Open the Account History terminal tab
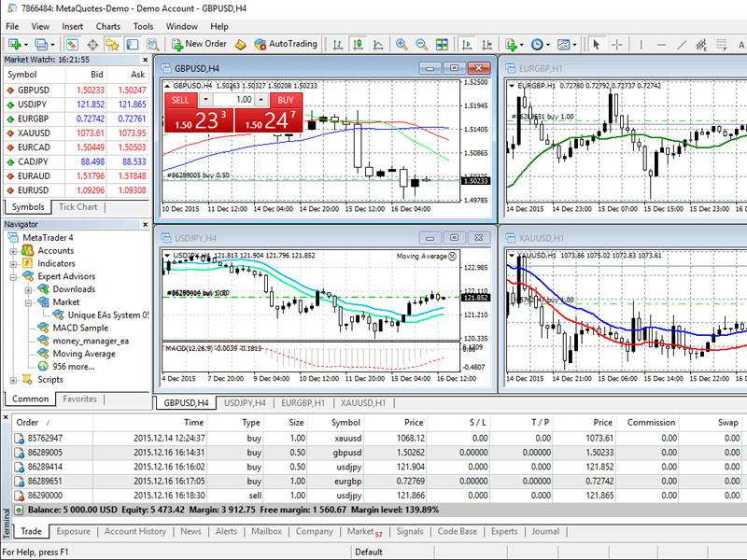Image resolution: width=747 pixels, height=560 pixels. 135,531
